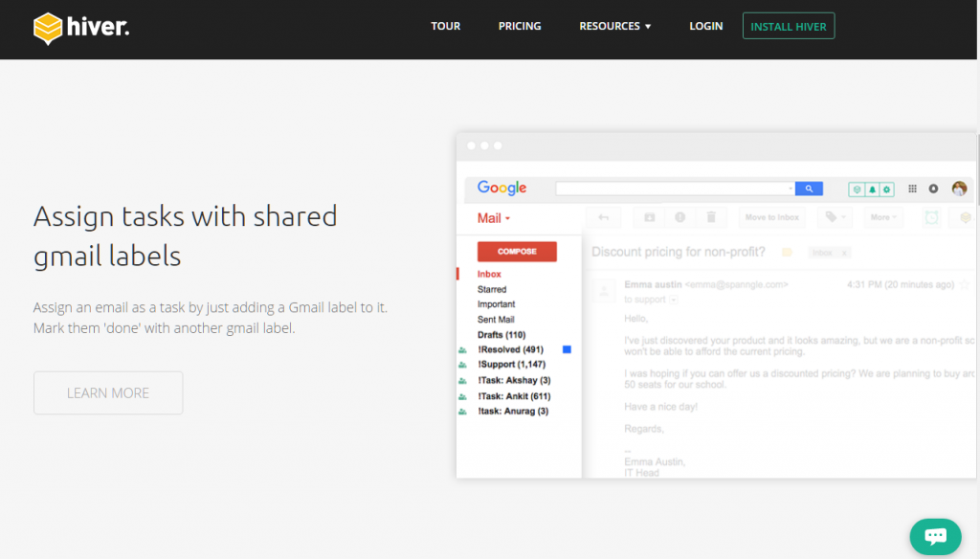Image resolution: width=980 pixels, height=559 pixels.
Task: Open the chat support bubble
Action: coord(935,536)
